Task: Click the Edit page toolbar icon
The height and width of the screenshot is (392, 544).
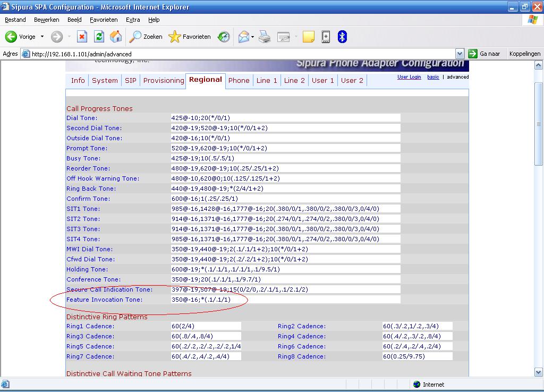Action: point(284,37)
